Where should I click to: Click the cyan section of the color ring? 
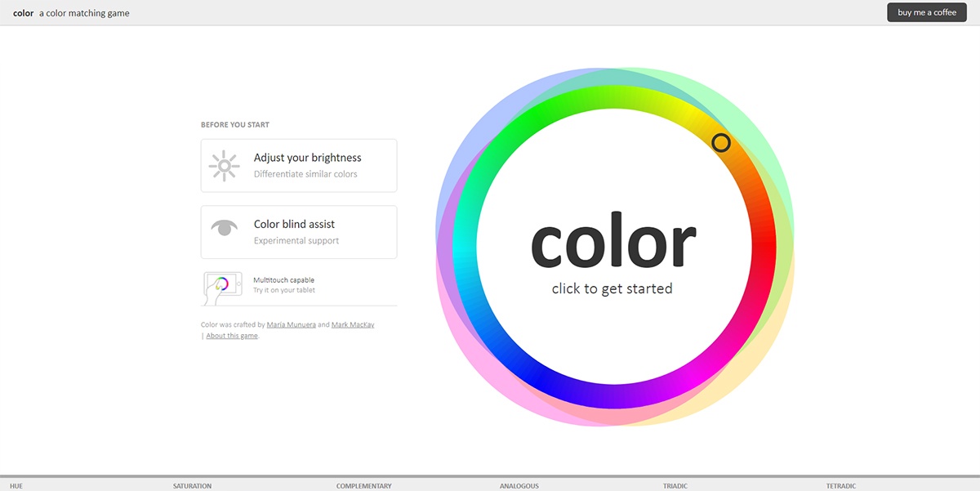(x=465, y=248)
